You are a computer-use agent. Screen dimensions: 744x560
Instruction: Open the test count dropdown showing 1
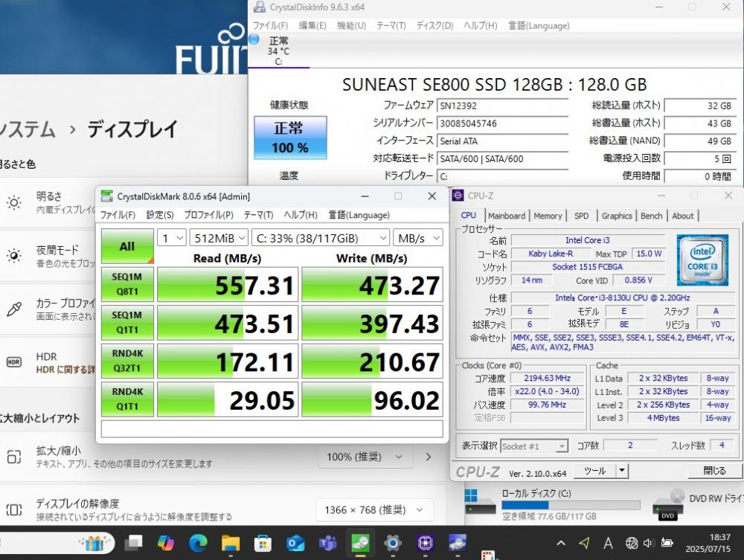pos(172,237)
